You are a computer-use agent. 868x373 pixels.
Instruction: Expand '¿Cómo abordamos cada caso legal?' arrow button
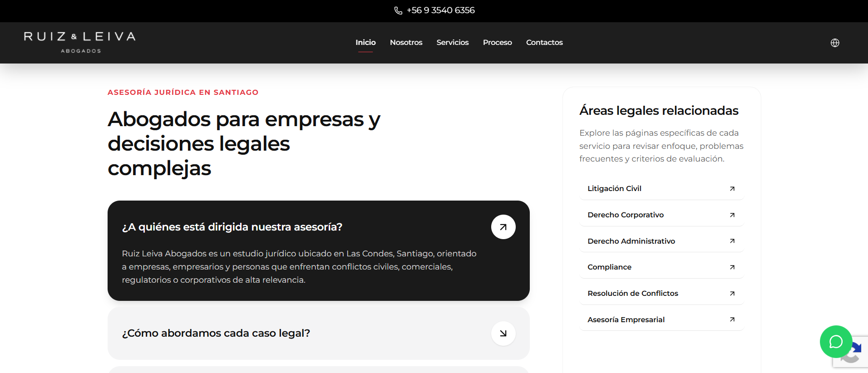tap(503, 334)
